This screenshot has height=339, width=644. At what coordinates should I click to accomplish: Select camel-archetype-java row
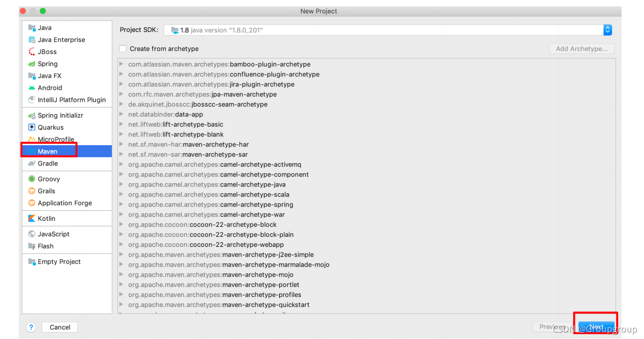pyautogui.click(x=366, y=185)
